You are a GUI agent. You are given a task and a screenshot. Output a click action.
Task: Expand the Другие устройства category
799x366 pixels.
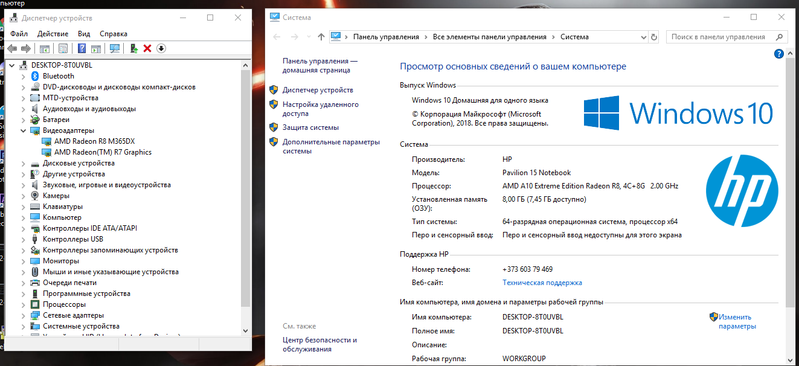[x=23, y=174]
